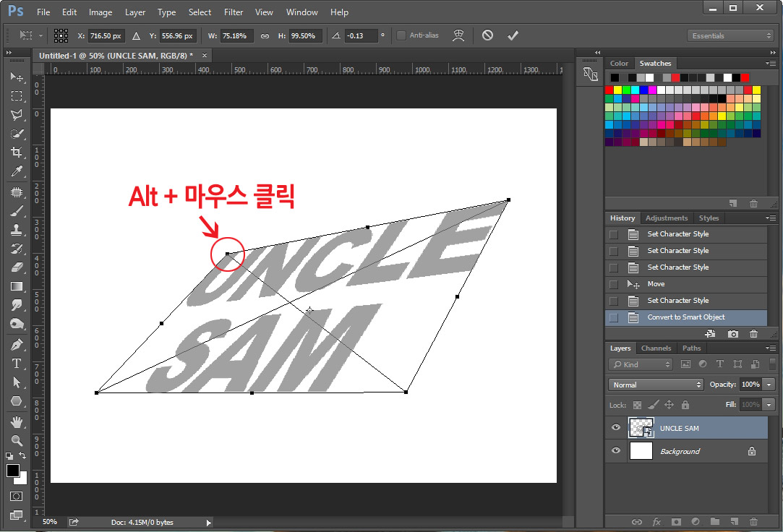Open the Essentials workspace switcher
This screenshot has width=783, height=532.
click(x=730, y=35)
